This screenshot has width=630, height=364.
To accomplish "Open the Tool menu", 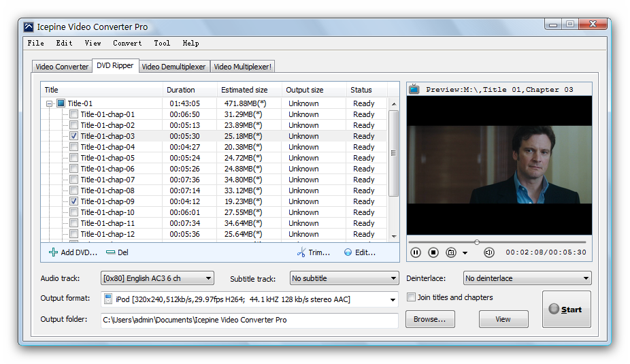I will (x=162, y=43).
